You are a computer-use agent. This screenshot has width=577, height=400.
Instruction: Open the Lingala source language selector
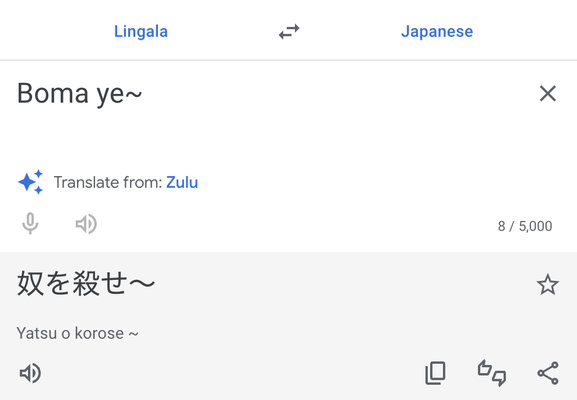[141, 31]
